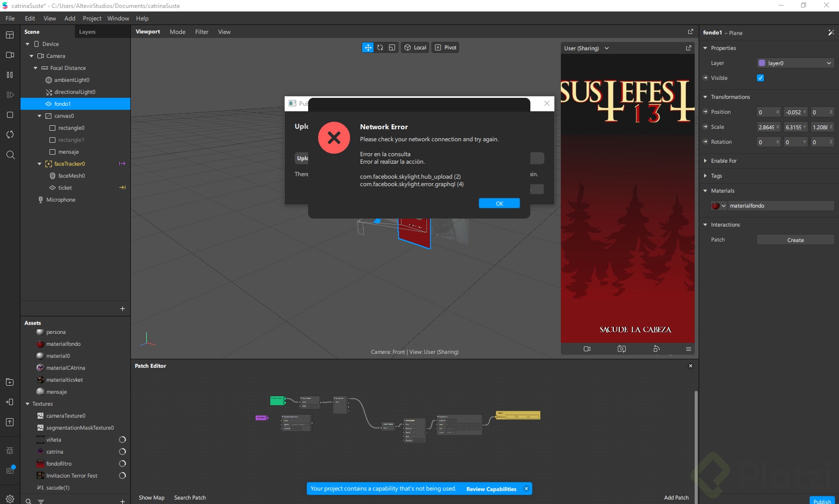The image size is (839, 504).
Task: Collapse the Camera tree node
Action: point(31,56)
